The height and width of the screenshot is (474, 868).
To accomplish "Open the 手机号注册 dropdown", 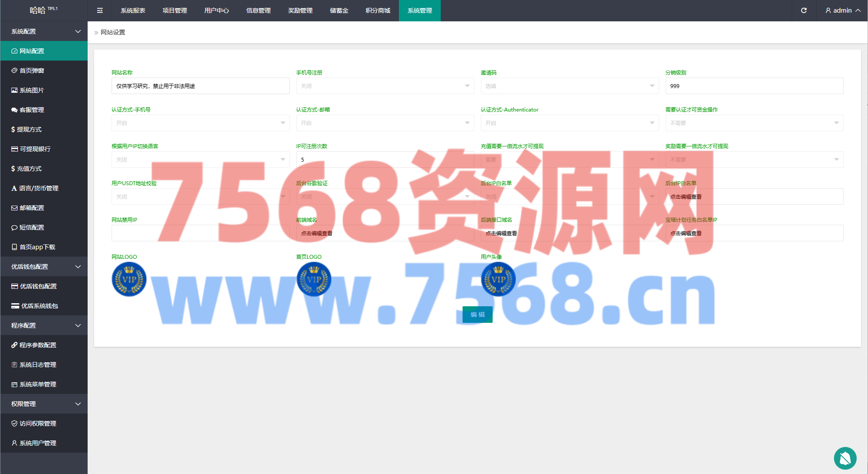I will pyautogui.click(x=385, y=86).
